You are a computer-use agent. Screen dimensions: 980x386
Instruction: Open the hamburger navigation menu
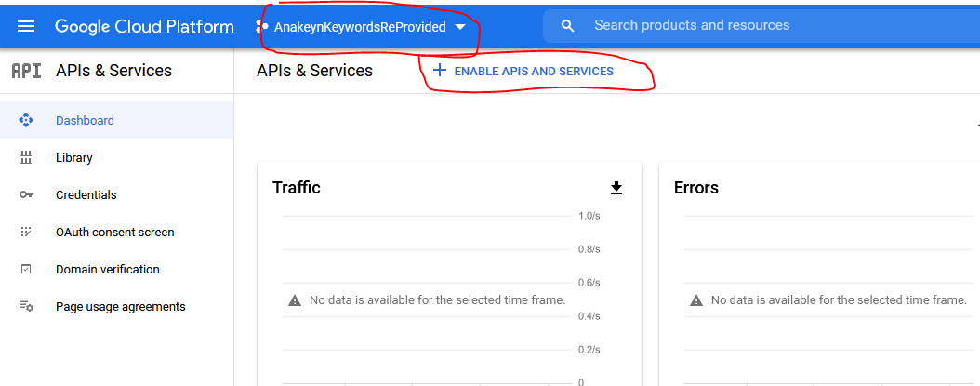coord(26,26)
